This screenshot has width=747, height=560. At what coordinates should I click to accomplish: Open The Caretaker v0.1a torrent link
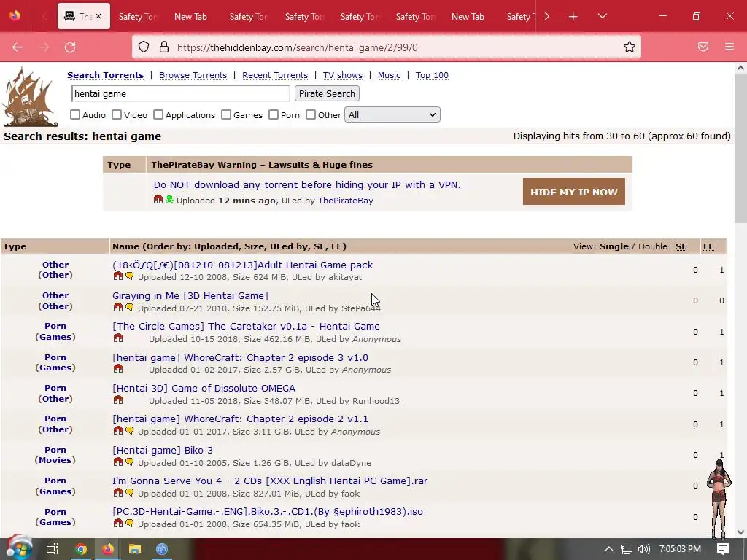246,326
